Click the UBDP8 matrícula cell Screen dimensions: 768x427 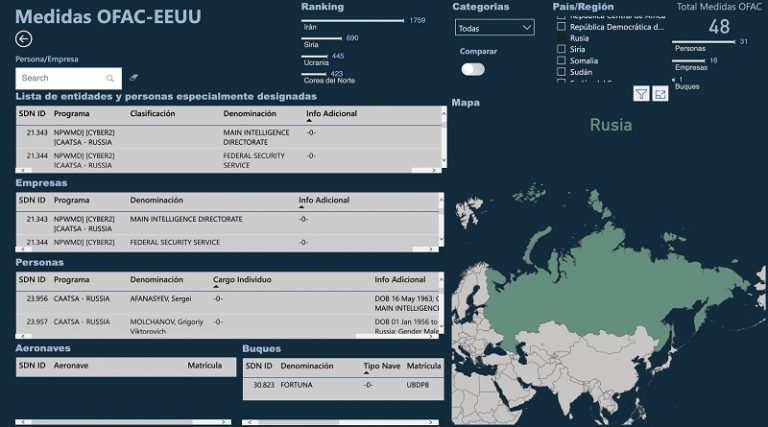[x=417, y=385]
